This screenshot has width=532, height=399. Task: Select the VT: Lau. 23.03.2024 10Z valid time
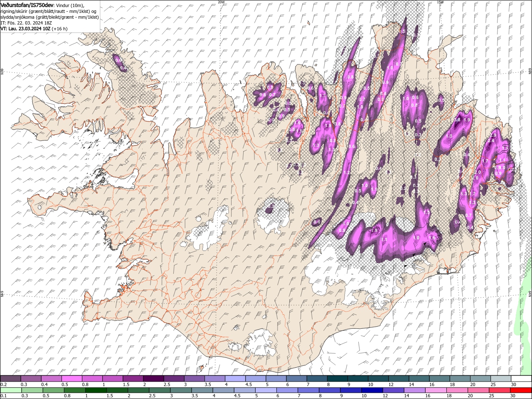[x=25, y=29]
